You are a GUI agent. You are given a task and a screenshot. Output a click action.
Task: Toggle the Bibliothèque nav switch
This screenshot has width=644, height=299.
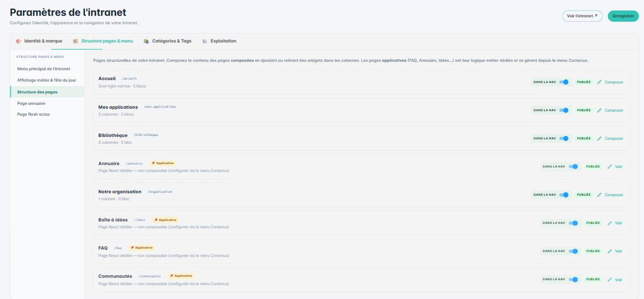point(564,138)
